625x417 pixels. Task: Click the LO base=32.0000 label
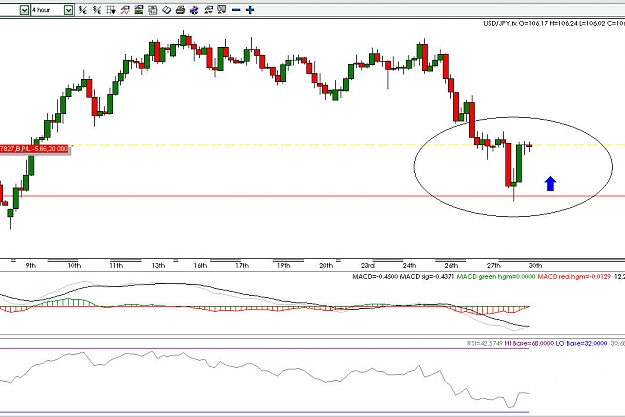click(582, 343)
